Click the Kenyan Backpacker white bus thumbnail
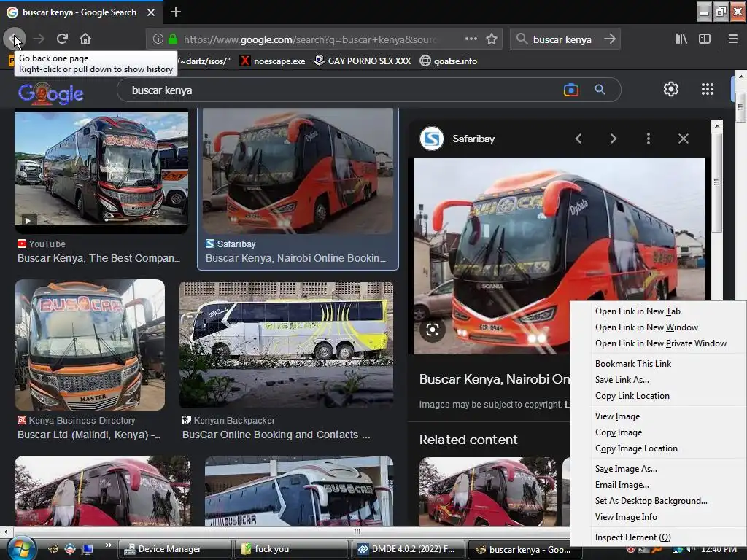 (x=286, y=345)
